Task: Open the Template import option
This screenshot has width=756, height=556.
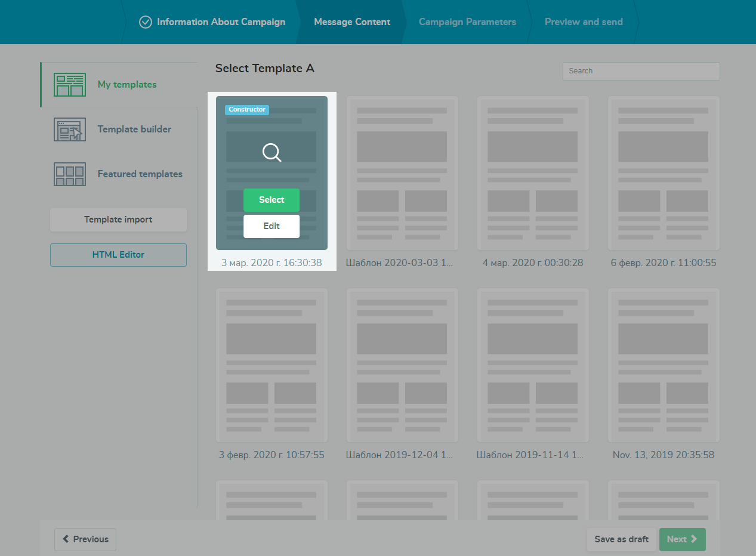Action: (118, 220)
